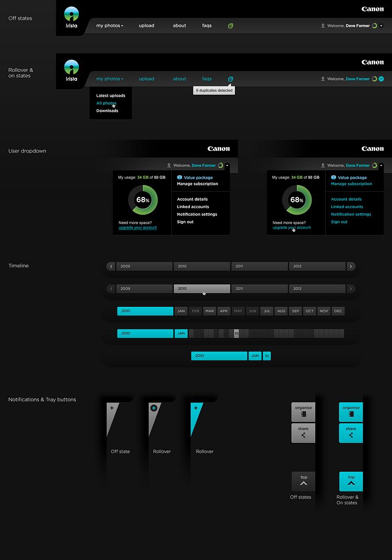Click the right arrow on the first timeline
392x560 pixels.
(x=351, y=266)
